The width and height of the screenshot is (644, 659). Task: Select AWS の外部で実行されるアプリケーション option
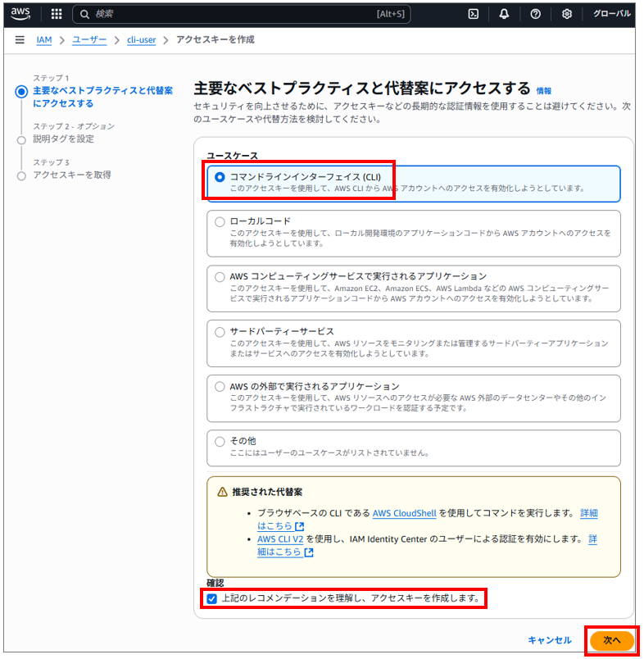point(414,398)
